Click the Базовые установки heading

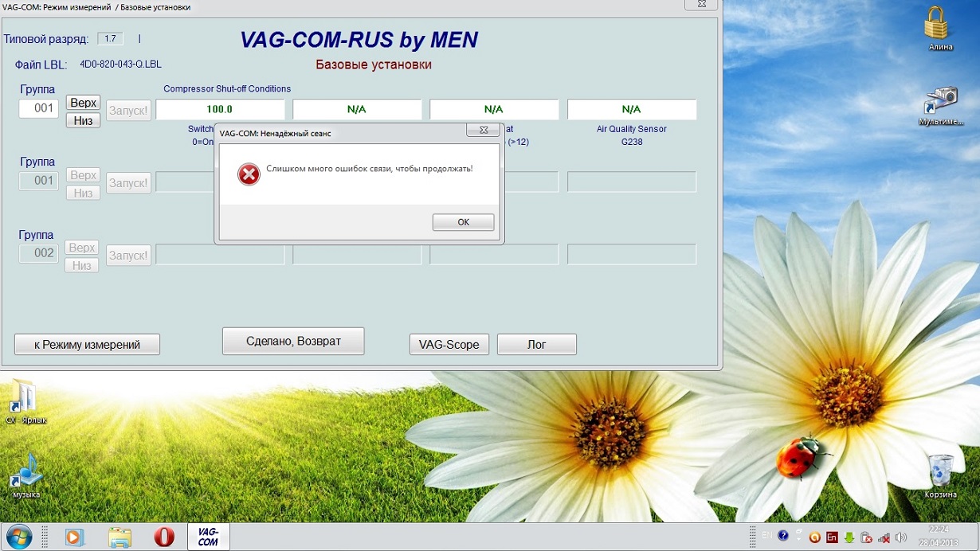[x=374, y=64]
